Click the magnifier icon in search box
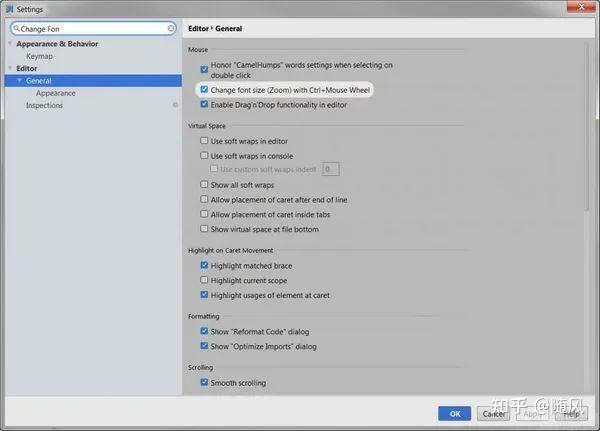Screen dimensions: 600x431 [16, 28]
